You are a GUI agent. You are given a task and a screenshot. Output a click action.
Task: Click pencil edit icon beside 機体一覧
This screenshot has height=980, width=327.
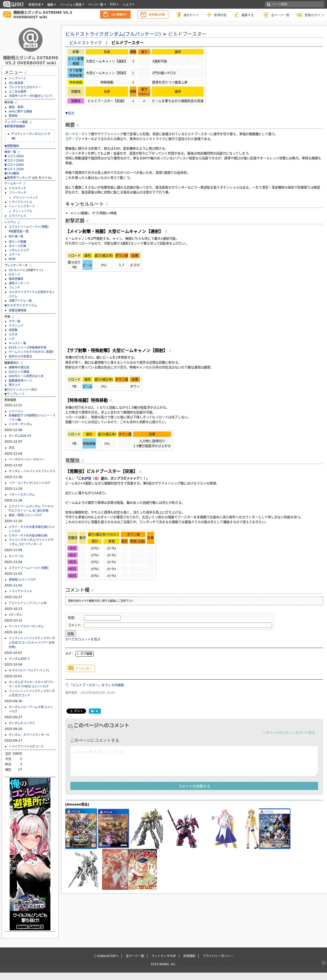[x=19, y=151]
